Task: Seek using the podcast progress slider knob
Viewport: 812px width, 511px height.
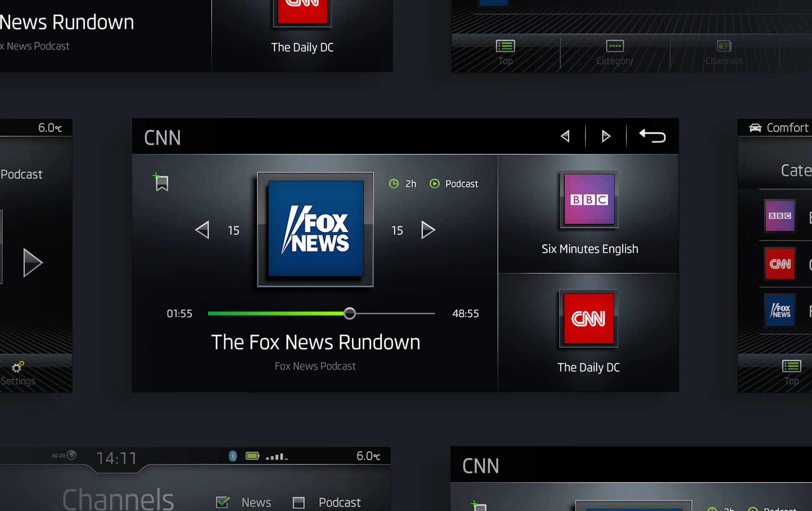Action: (x=350, y=313)
